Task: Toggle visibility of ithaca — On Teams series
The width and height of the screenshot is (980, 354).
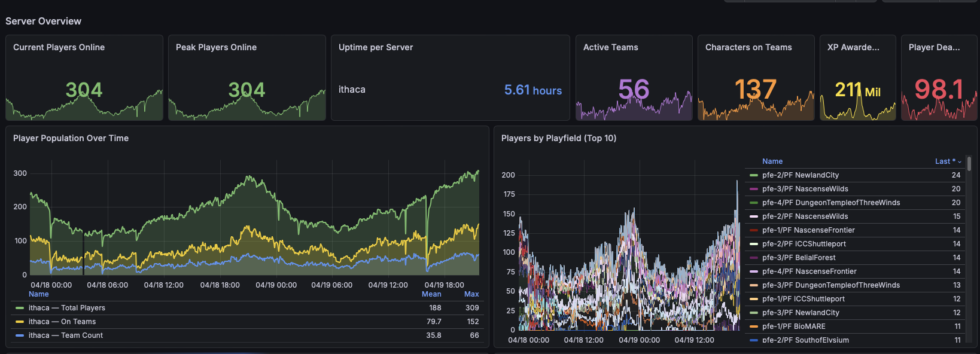Action: (x=62, y=322)
